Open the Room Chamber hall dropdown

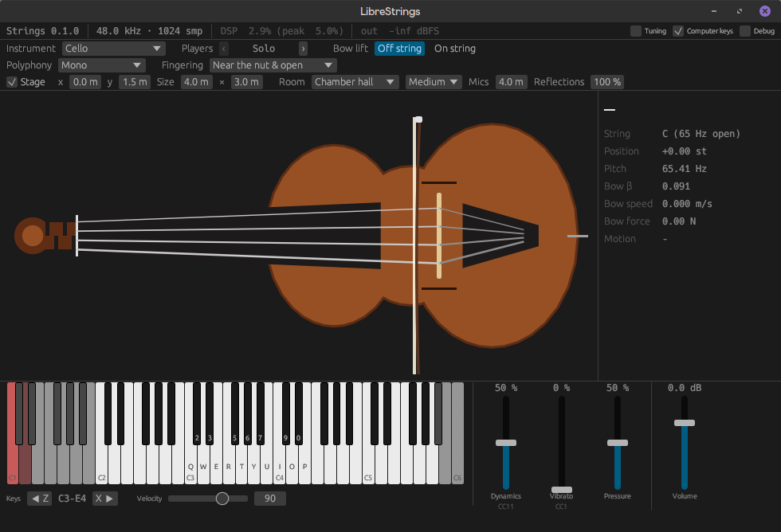355,81
